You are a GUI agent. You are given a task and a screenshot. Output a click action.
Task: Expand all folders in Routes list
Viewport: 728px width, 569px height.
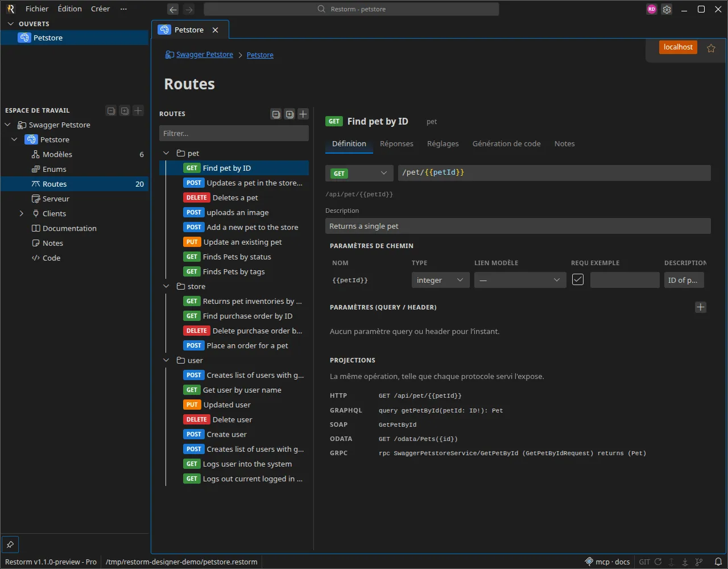pyautogui.click(x=289, y=114)
